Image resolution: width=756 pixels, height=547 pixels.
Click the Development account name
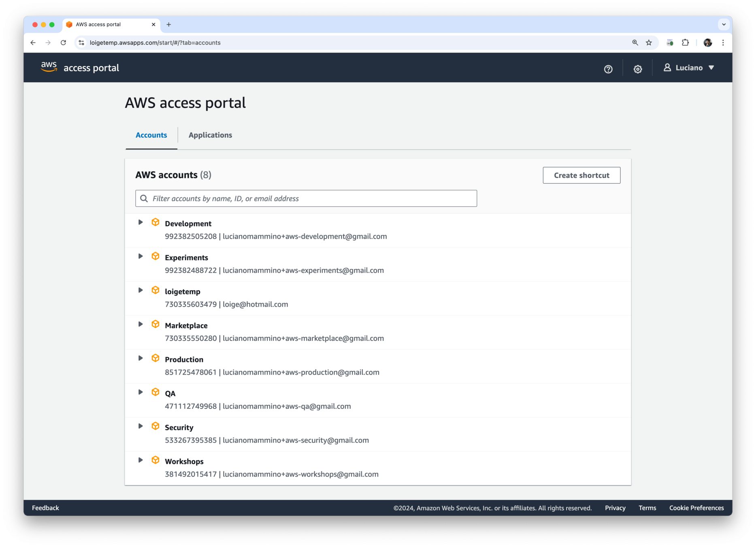[x=188, y=224]
